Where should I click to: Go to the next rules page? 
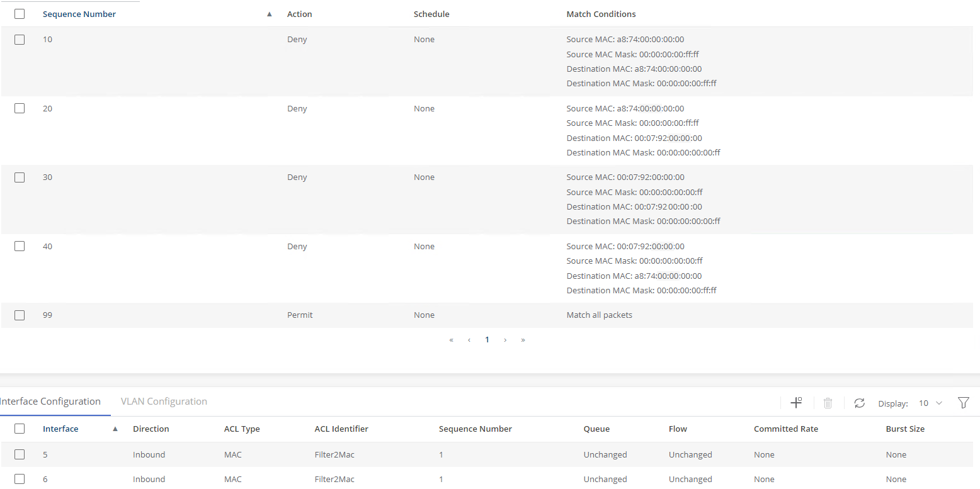505,340
